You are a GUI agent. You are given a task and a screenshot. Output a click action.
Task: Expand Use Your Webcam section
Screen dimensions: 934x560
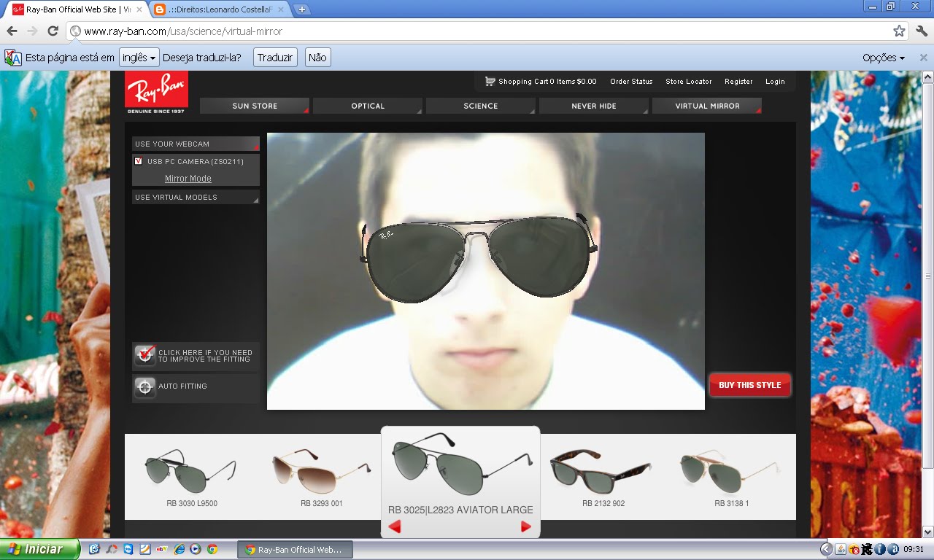pos(196,144)
